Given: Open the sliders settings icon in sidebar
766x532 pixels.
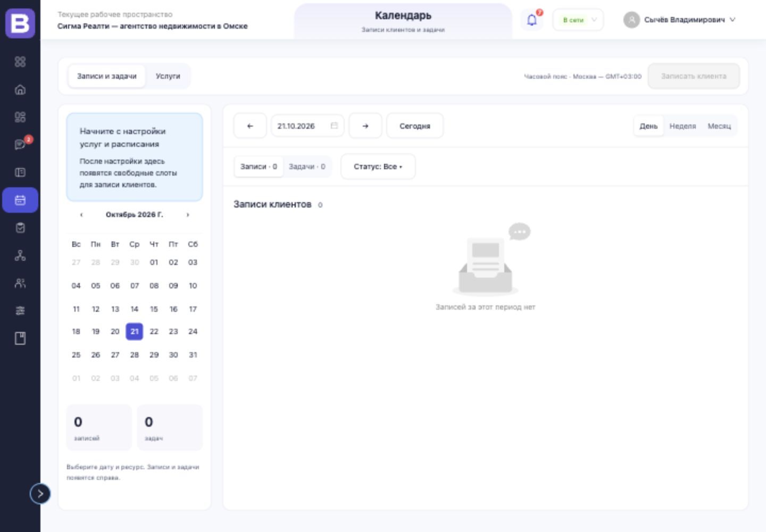Looking at the screenshot, I should (20, 311).
